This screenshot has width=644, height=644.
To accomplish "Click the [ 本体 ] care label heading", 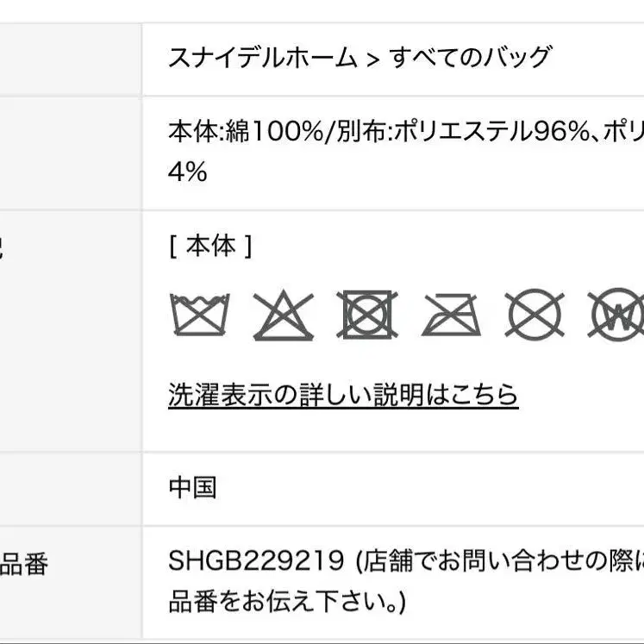I will coord(210,247).
